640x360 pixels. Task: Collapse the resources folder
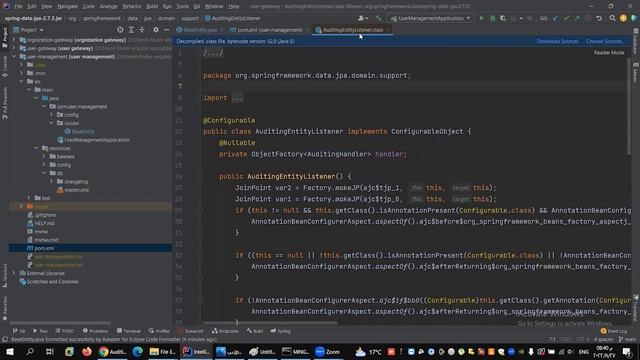tap(36, 148)
